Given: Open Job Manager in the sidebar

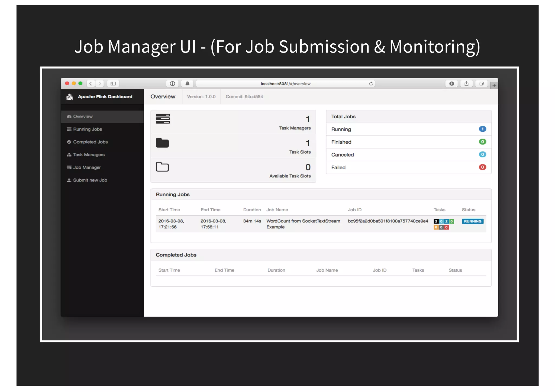Looking at the screenshot, I should pyautogui.click(x=102, y=168).
